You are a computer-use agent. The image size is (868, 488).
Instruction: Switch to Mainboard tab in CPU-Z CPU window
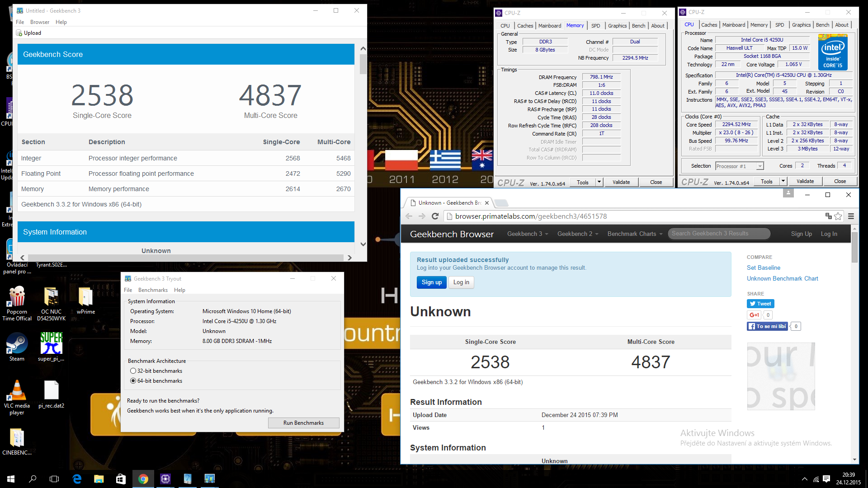pos(733,25)
